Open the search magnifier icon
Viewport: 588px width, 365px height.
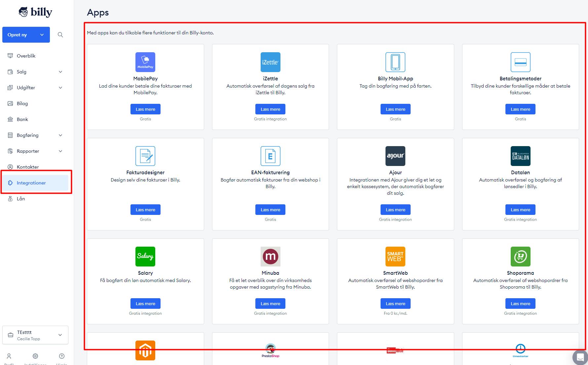(60, 35)
